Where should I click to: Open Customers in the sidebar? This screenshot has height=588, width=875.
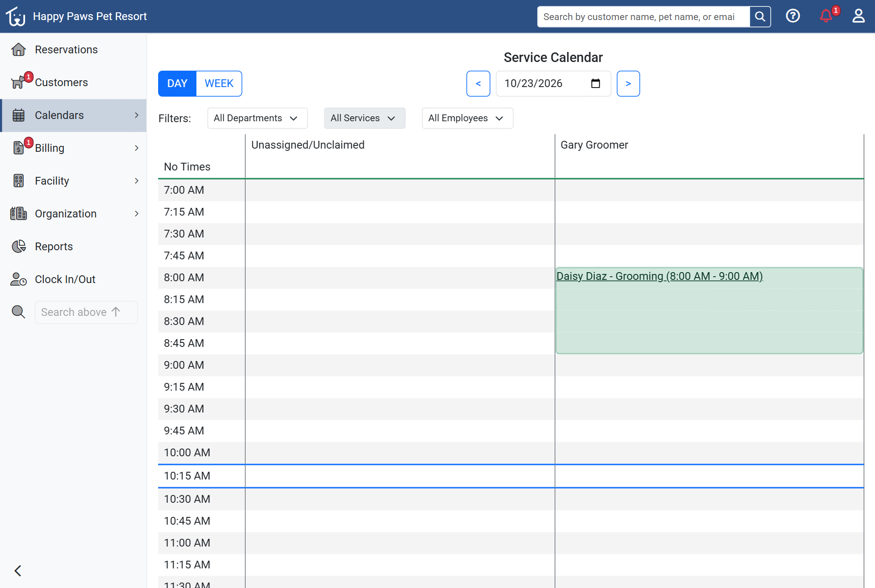(73, 83)
